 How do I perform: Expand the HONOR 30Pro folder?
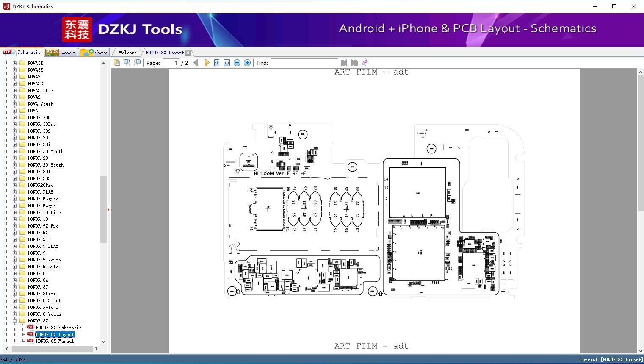pos(15,124)
